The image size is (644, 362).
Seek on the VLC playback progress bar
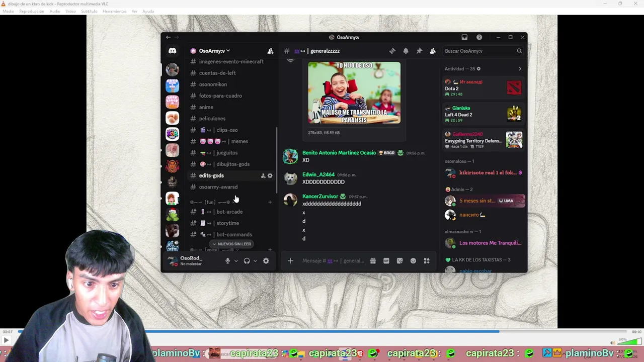pyautogui.click(x=322, y=332)
